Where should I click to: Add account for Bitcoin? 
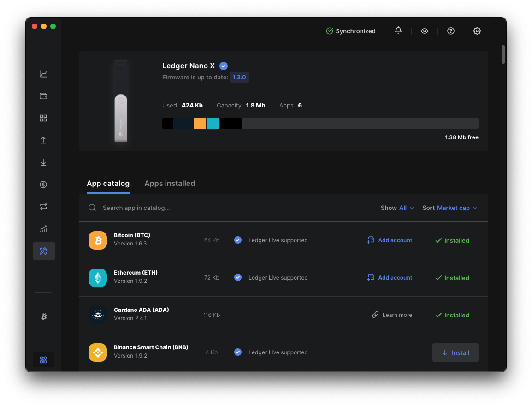[390, 240]
